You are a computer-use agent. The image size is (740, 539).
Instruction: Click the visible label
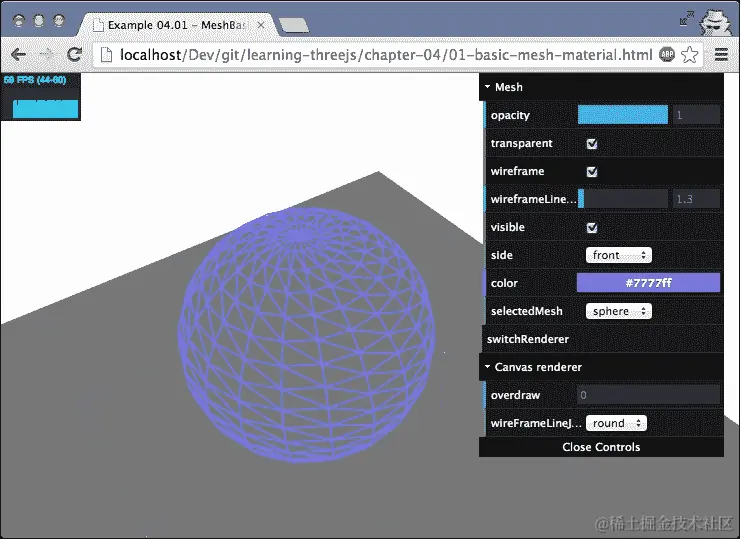tap(508, 227)
